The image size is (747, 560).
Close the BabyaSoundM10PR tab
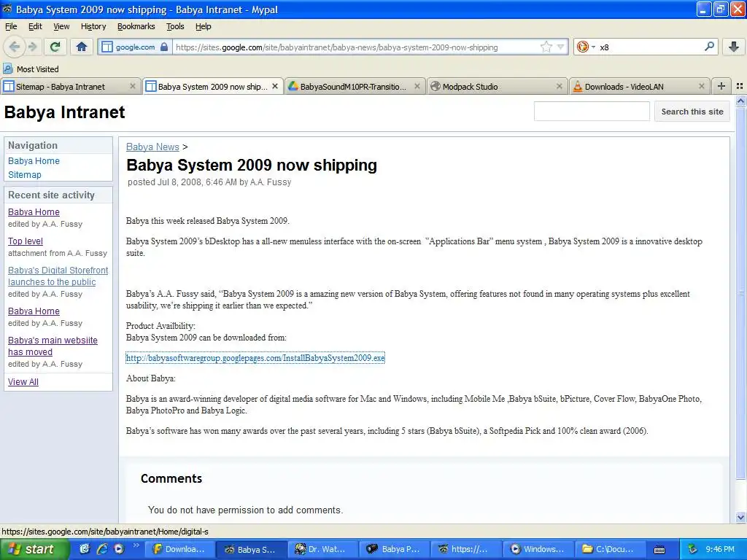[417, 86]
